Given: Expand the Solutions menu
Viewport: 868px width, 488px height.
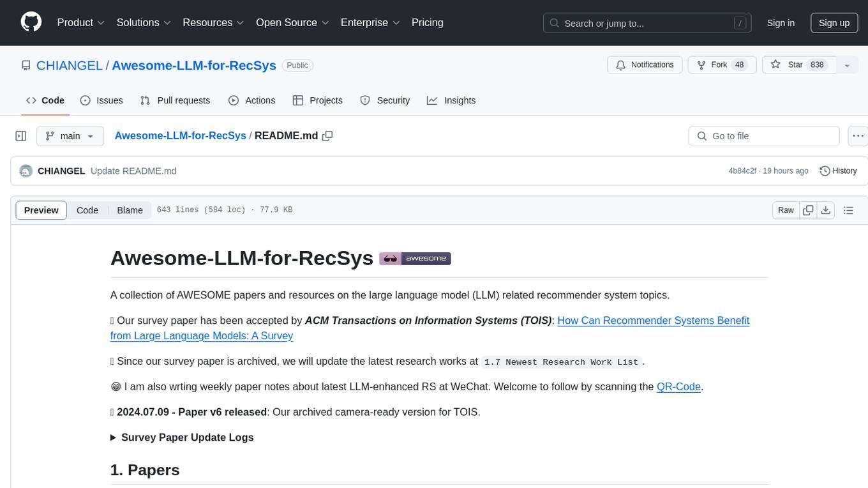Looking at the screenshot, I should point(144,22).
